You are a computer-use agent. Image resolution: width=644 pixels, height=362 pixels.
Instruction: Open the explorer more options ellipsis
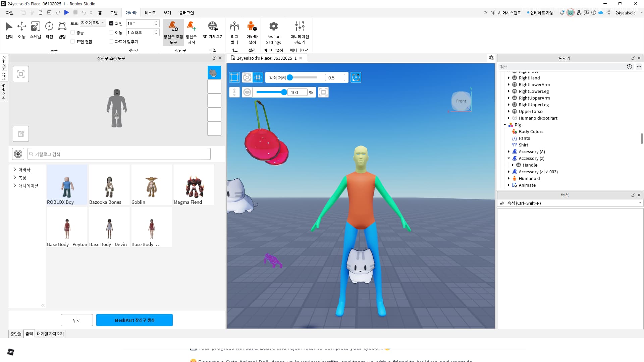(639, 67)
